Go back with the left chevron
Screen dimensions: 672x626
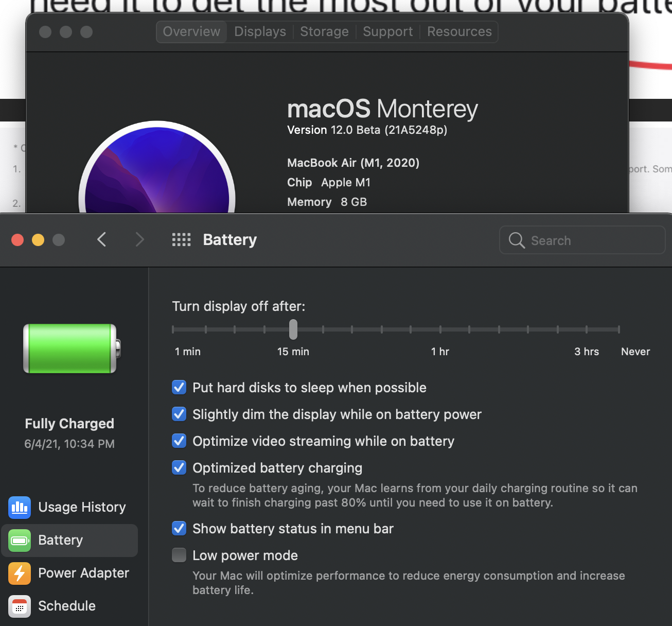(102, 239)
